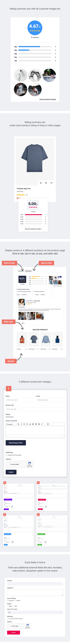
Task: Expand See all customer review link
Action: pos(34,229)
